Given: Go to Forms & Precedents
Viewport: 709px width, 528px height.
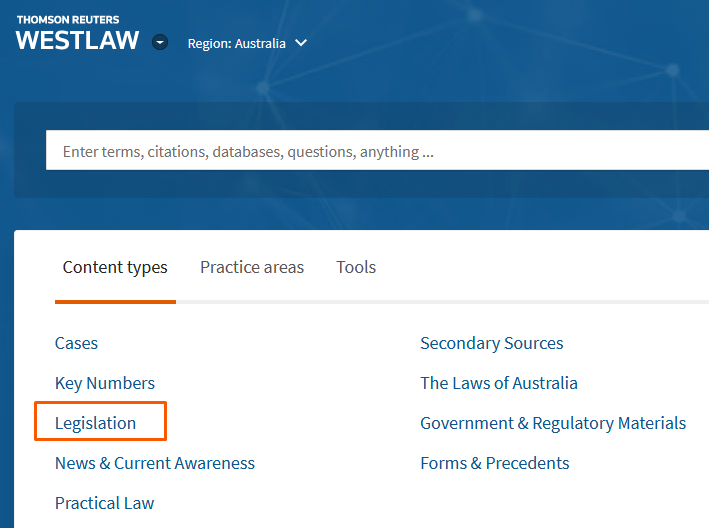Looking at the screenshot, I should point(495,463).
